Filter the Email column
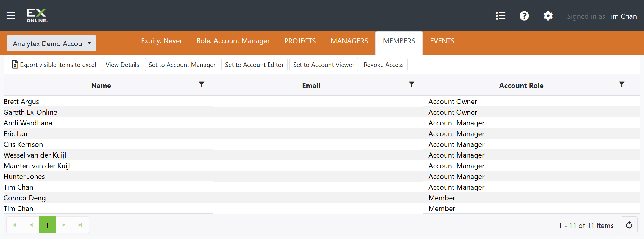The width and height of the screenshot is (644, 239). click(412, 85)
